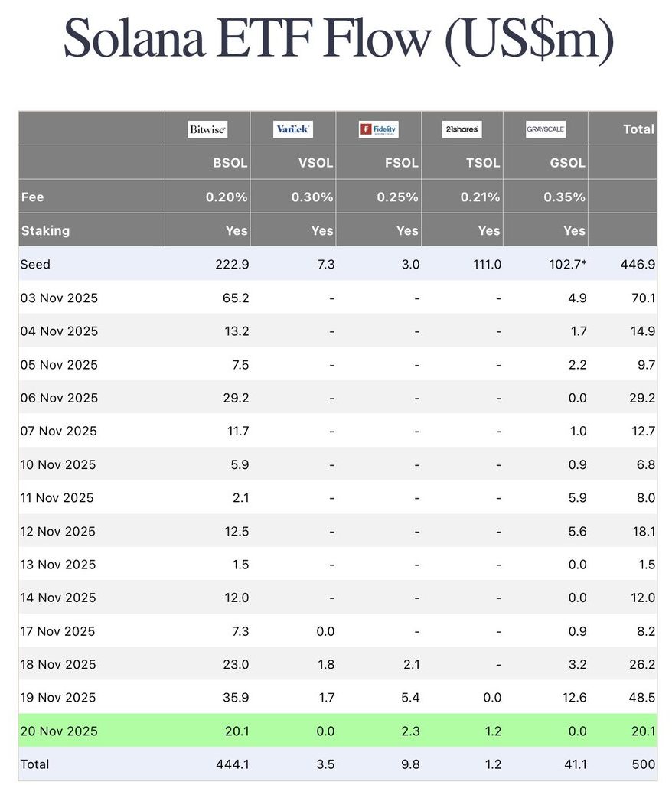The height and width of the screenshot is (785, 672).
Task: Click the Fee row label
Action: tap(33, 197)
